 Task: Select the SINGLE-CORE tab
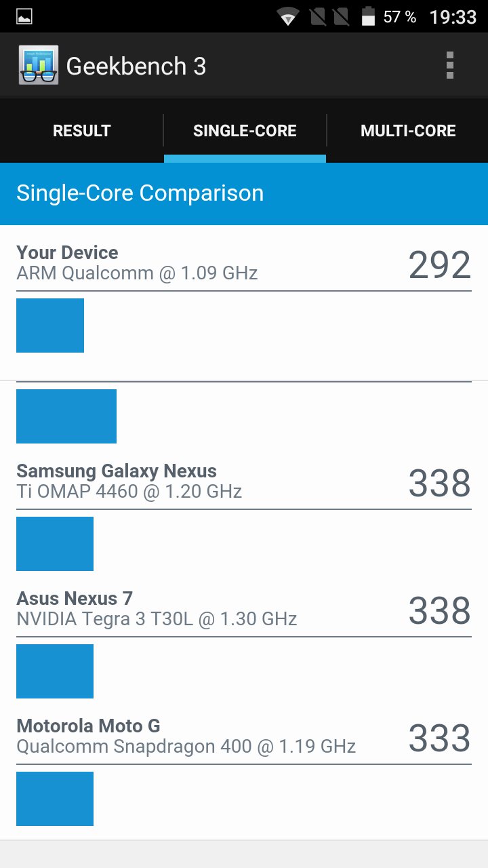pyautogui.click(x=245, y=131)
